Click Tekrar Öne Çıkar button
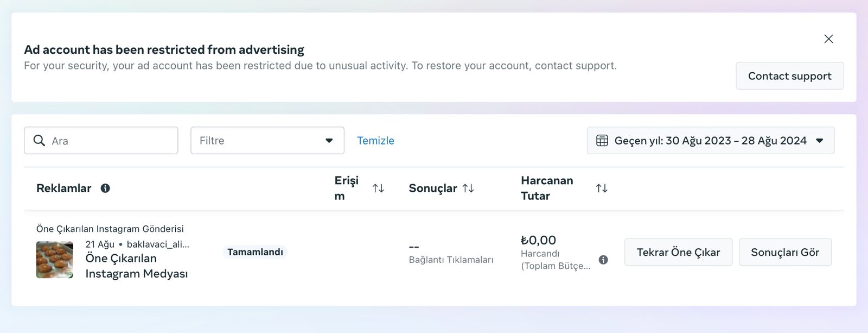This screenshot has height=333, width=868. click(x=678, y=252)
